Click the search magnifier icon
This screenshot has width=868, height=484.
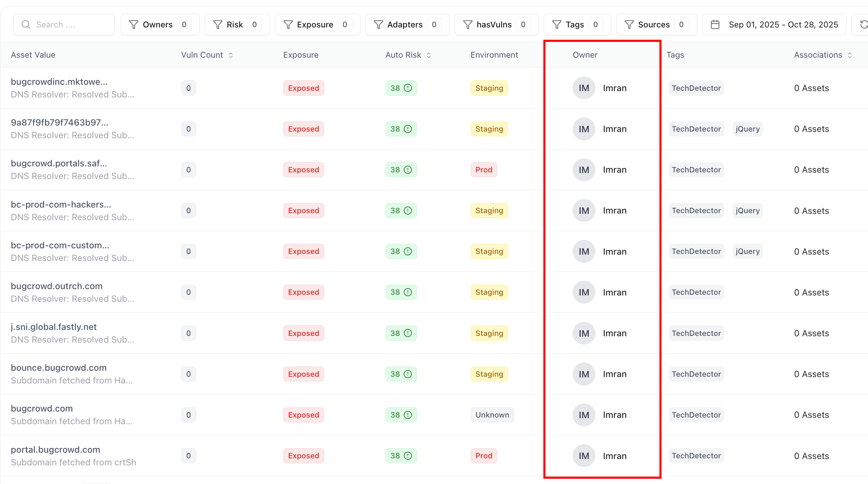pos(26,24)
